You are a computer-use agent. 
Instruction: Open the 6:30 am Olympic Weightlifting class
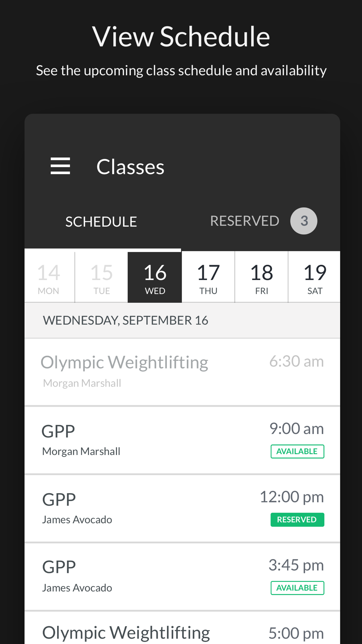pyautogui.click(x=182, y=372)
